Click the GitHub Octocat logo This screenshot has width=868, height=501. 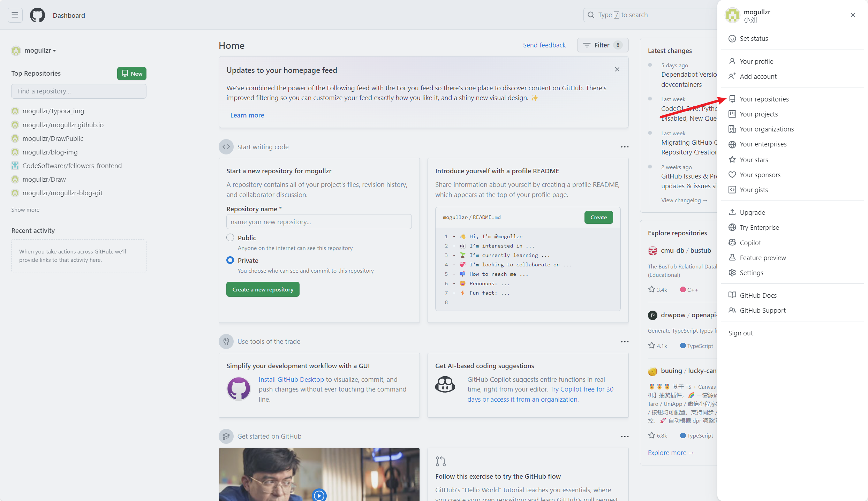[x=37, y=15]
